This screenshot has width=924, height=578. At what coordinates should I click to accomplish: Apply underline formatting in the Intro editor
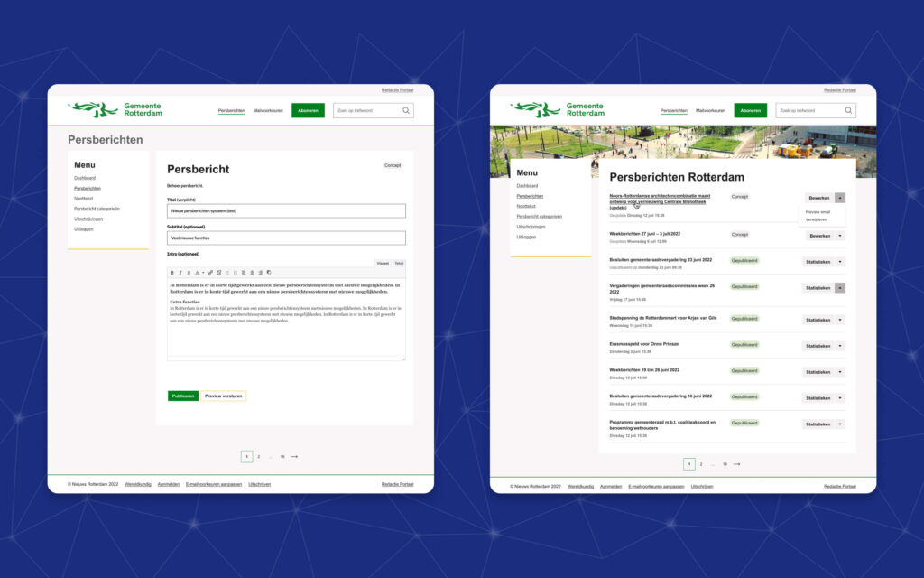pyautogui.click(x=189, y=272)
